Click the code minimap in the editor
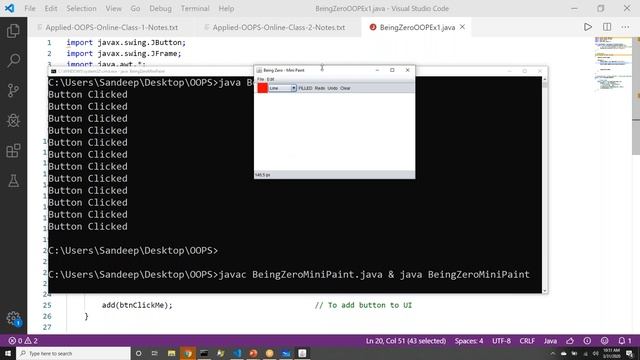This screenshot has width=640, height=360. pyautogui.click(x=613, y=65)
